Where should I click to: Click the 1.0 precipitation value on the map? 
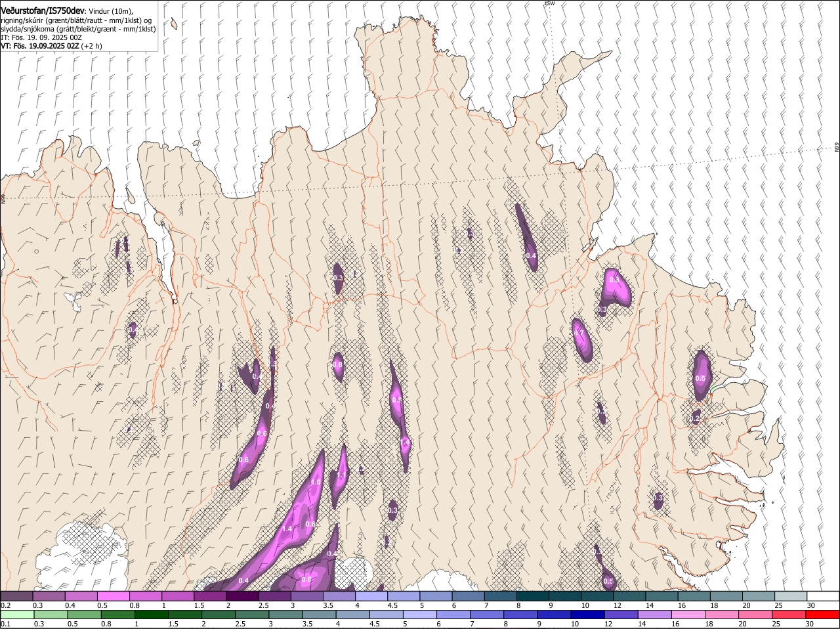point(315,483)
